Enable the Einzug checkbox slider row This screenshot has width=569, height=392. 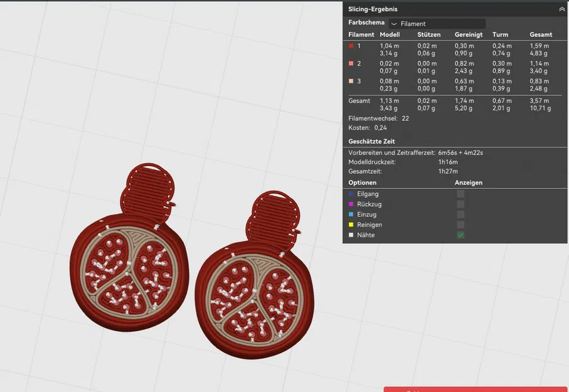point(460,214)
